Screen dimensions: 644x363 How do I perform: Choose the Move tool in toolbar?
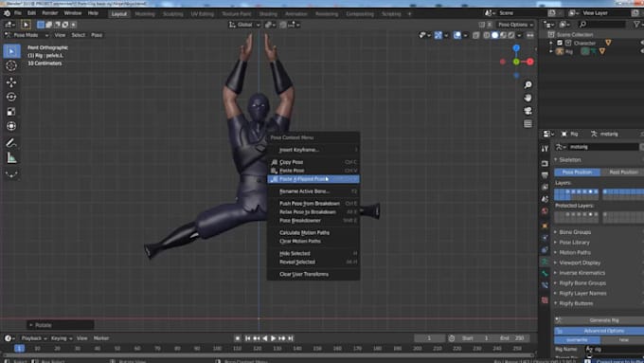tap(11, 82)
